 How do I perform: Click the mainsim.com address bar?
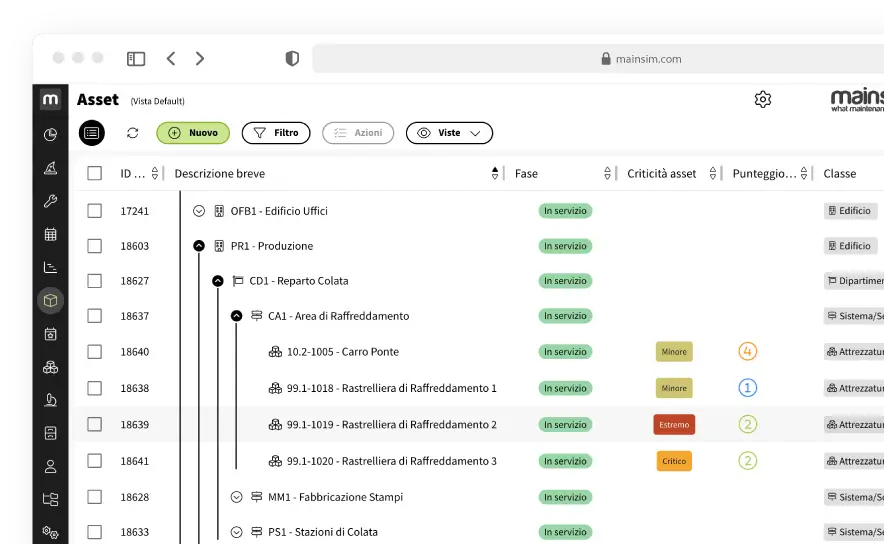tap(598, 59)
